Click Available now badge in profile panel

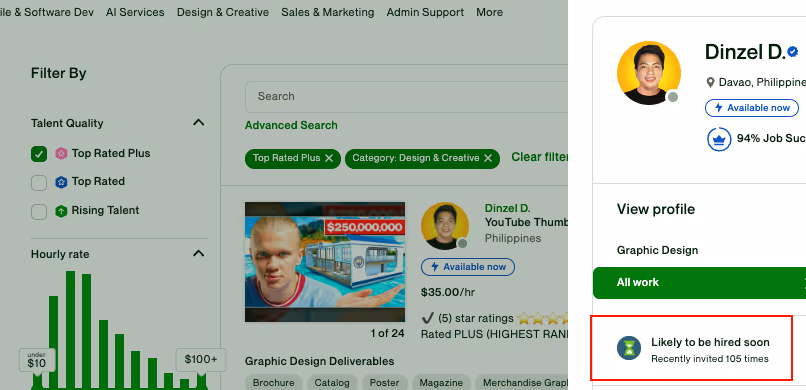pyautogui.click(x=752, y=108)
